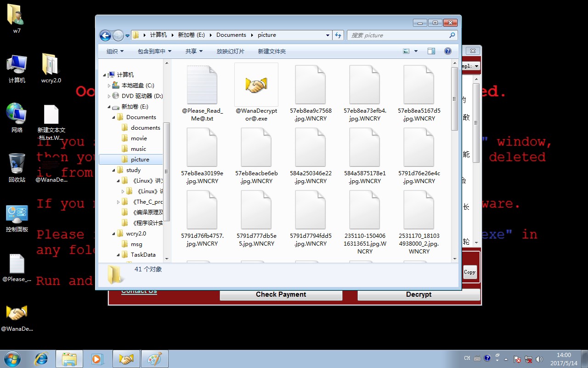Click the Check Payment button
The width and height of the screenshot is (588, 368).
[281, 294]
